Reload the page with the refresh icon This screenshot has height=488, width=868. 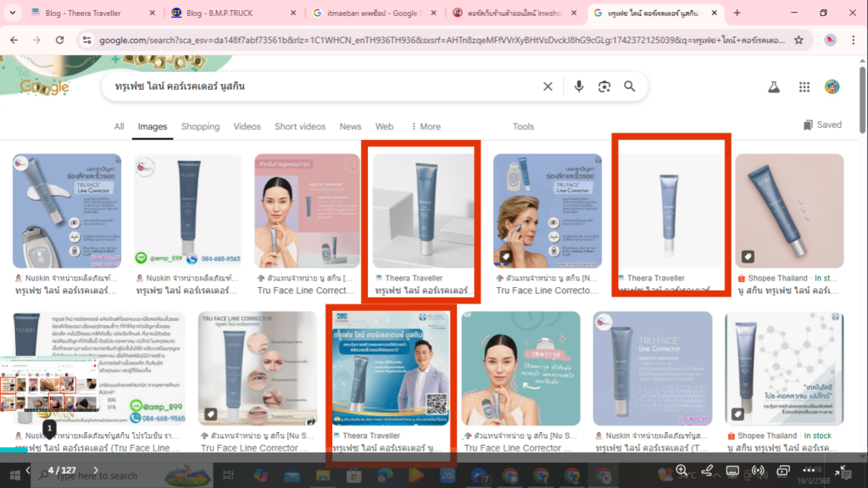pos(58,39)
